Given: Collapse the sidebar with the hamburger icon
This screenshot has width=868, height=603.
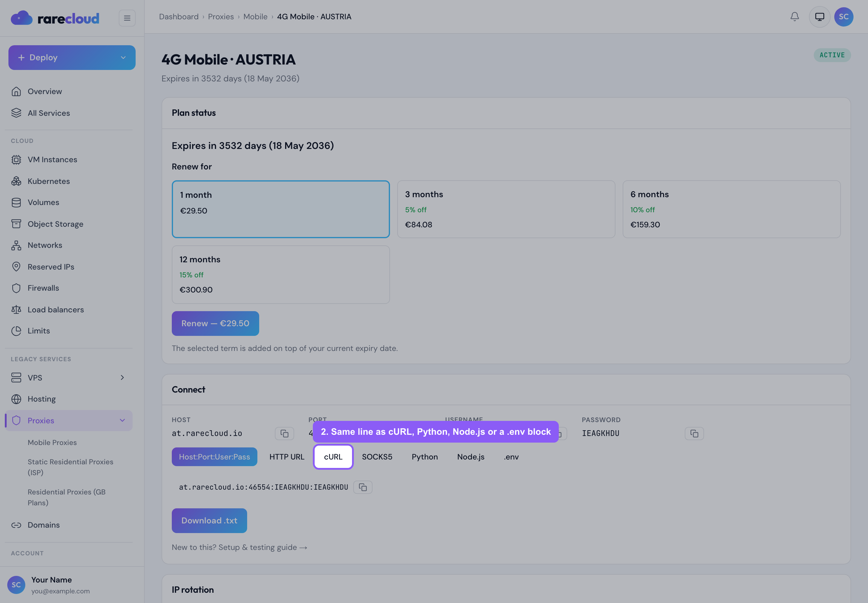Looking at the screenshot, I should [127, 18].
